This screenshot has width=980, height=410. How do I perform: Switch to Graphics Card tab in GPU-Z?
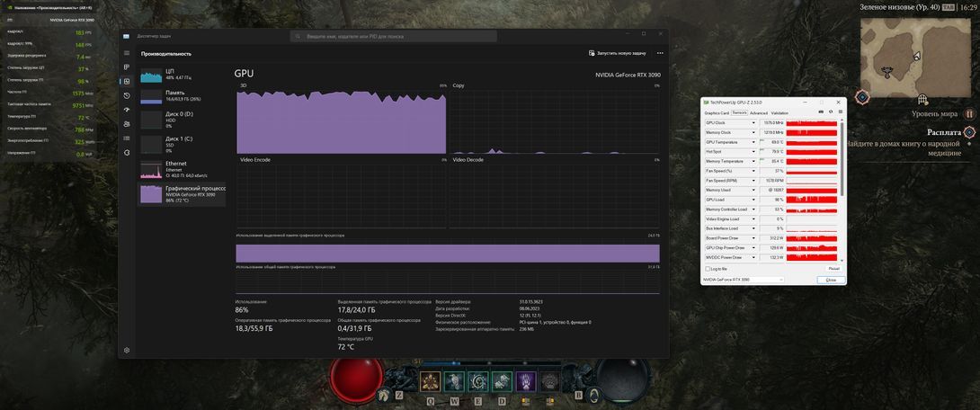(717, 113)
